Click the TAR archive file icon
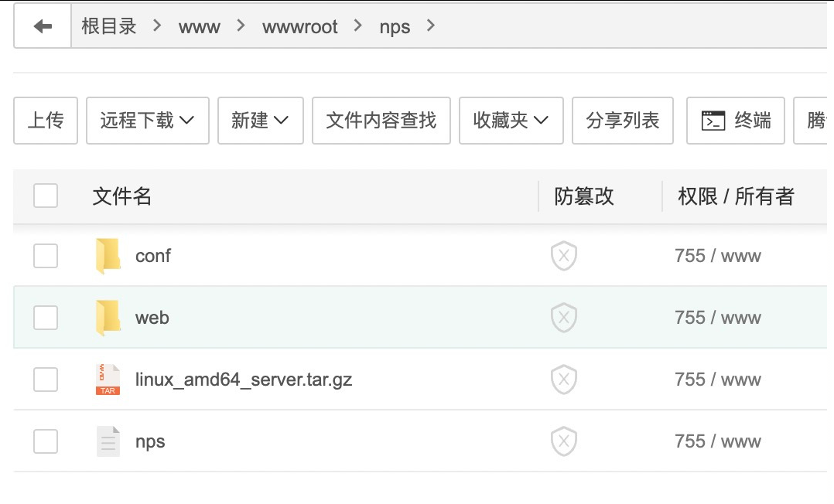Viewport: 834px width, 504px height. 108,380
